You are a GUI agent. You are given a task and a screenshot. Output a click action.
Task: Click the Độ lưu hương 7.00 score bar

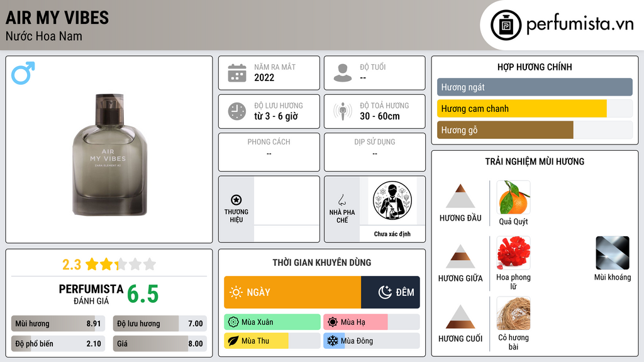[x=160, y=324]
